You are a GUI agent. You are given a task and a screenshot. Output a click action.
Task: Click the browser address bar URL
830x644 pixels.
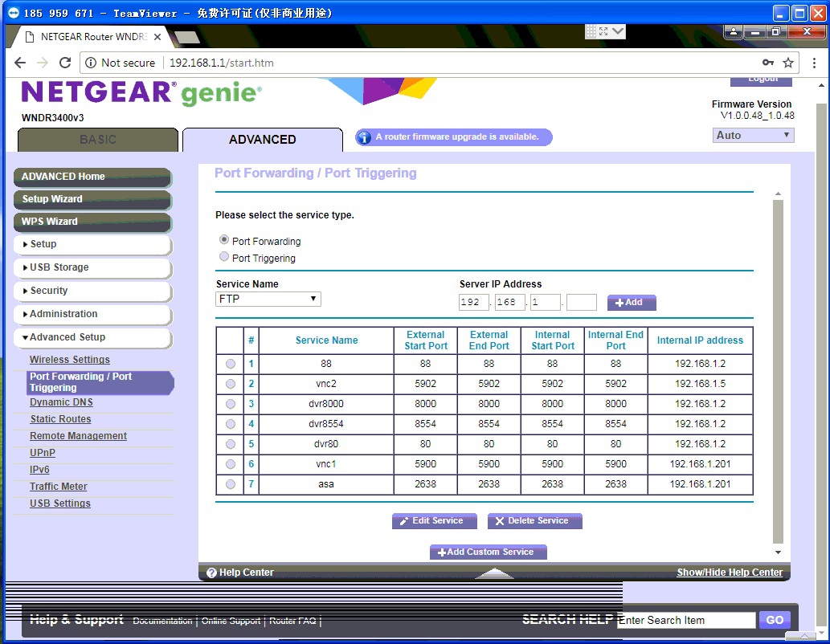click(221, 63)
